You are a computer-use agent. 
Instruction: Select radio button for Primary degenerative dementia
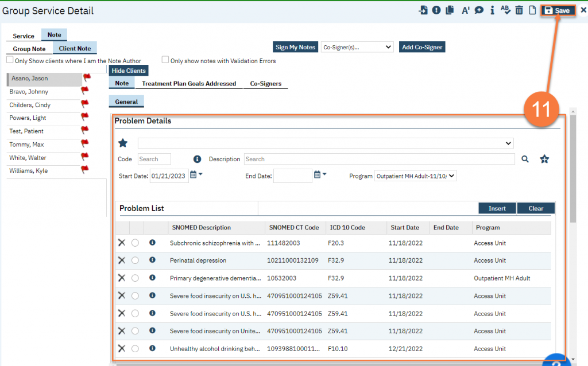(x=135, y=278)
